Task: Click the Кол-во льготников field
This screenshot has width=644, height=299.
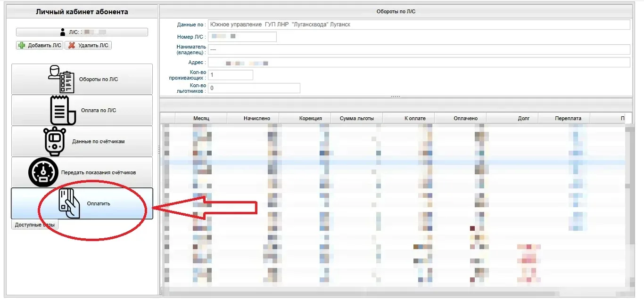Action: tap(254, 88)
